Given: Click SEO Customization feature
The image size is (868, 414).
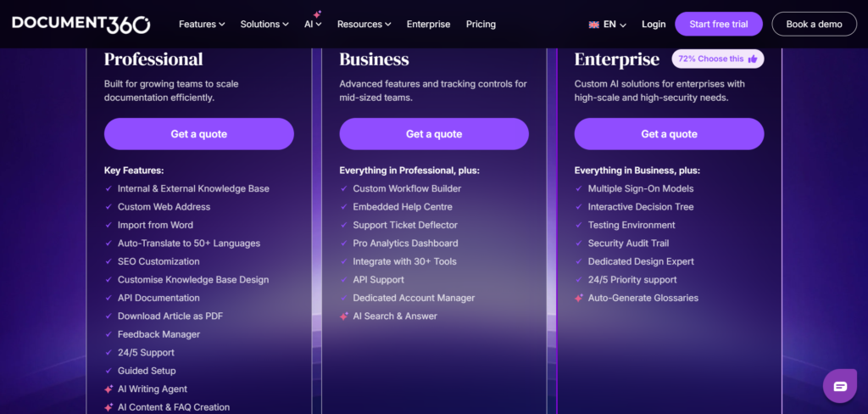Looking at the screenshot, I should (x=159, y=261).
